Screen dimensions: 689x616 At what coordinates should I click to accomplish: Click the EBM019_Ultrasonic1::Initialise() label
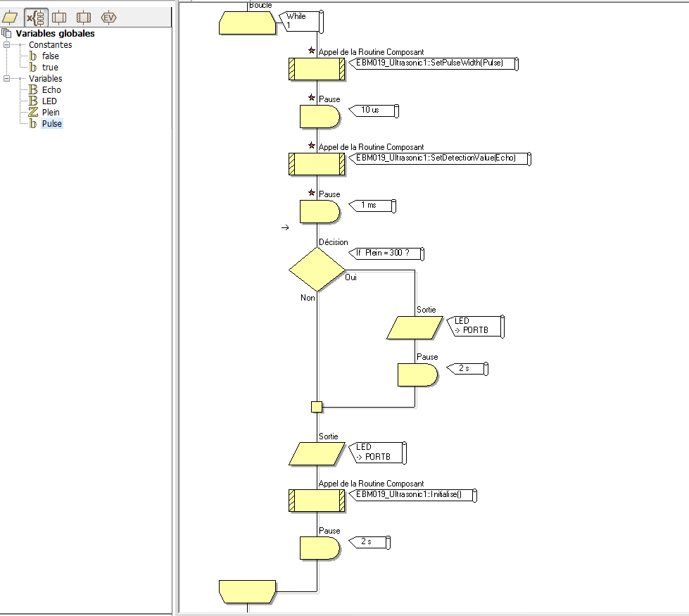click(x=412, y=495)
